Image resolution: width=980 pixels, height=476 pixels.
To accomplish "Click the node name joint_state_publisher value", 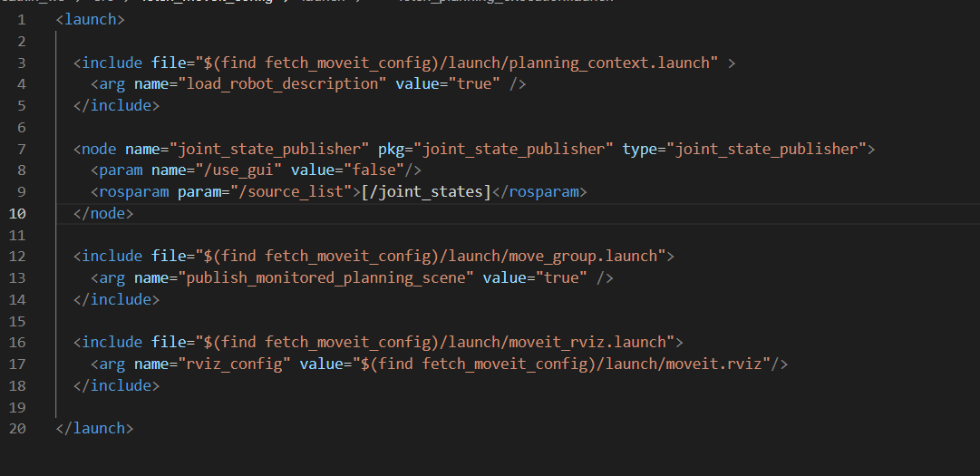I will (273, 149).
